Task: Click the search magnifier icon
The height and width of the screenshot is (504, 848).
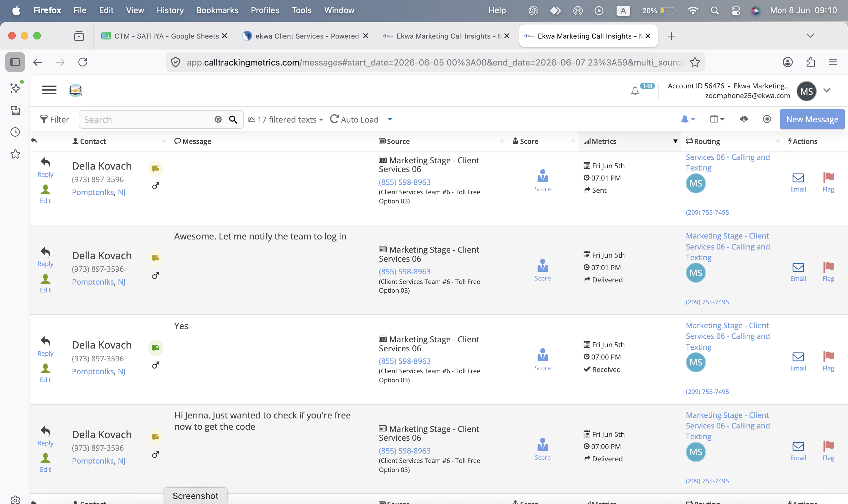Action: tap(233, 119)
